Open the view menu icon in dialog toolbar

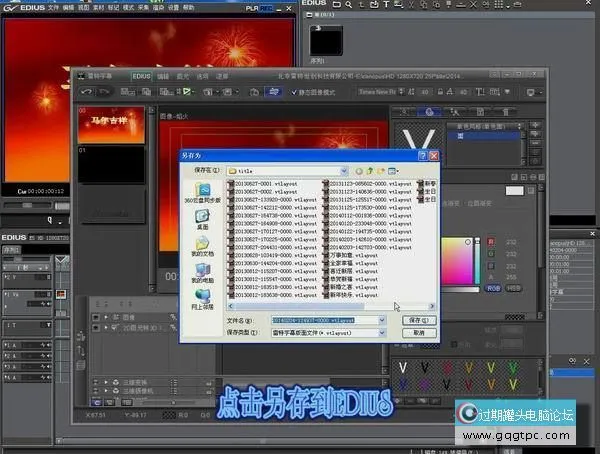[395, 171]
